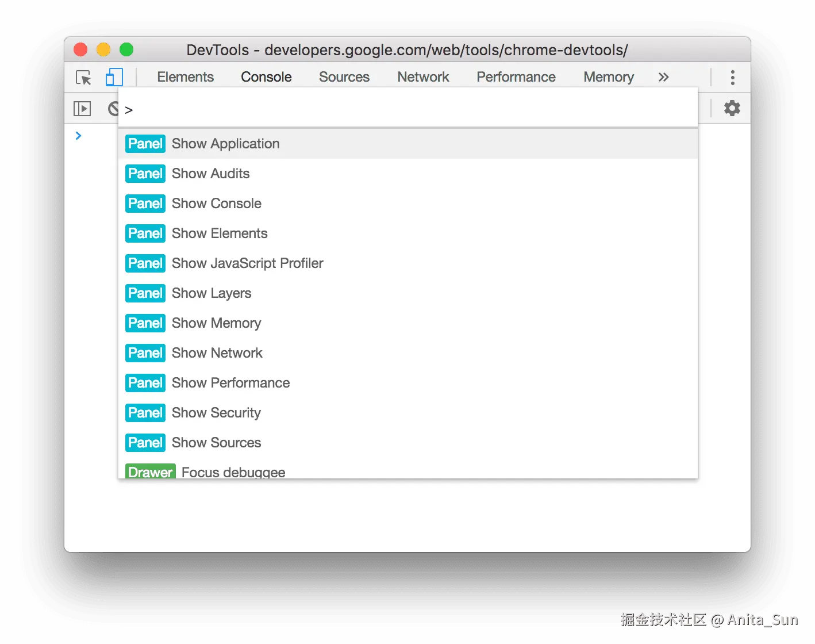Close the DevTools window with red button
This screenshot has width=815, height=644.
click(x=80, y=49)
